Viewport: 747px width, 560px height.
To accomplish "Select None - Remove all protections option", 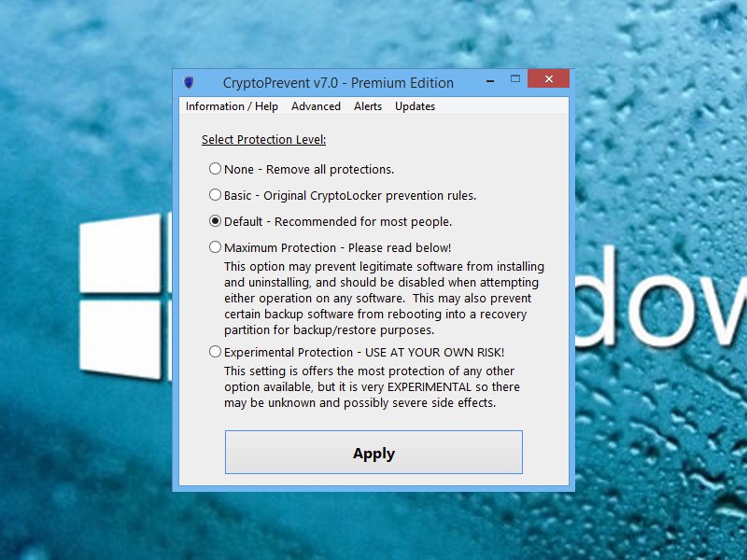I will 216,169.
